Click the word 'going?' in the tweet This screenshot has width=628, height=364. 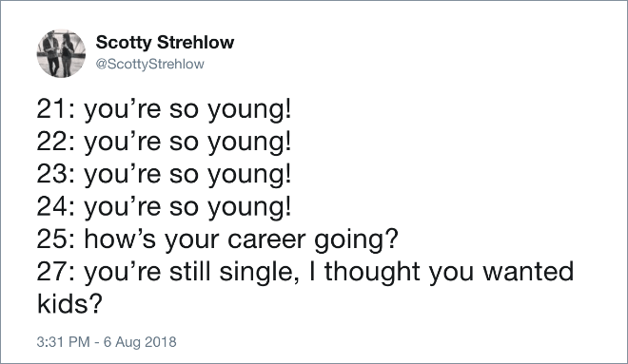click(x=356, y=240)
